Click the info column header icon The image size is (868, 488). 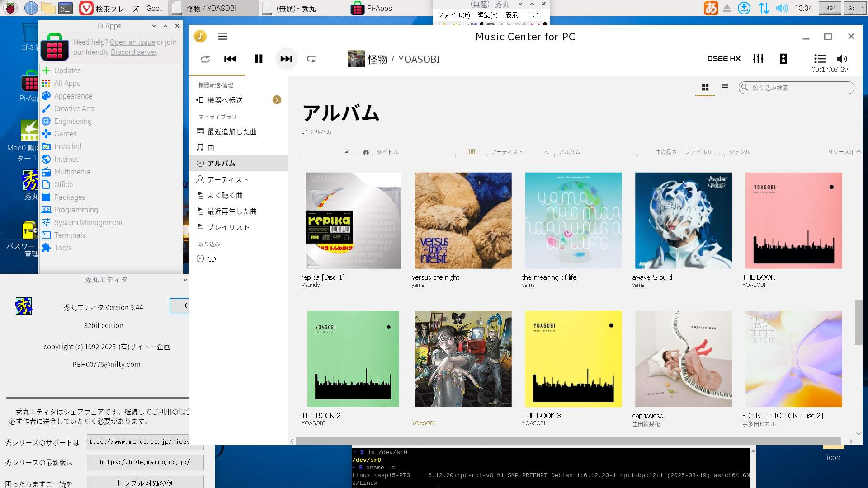[x=366, y=152]
